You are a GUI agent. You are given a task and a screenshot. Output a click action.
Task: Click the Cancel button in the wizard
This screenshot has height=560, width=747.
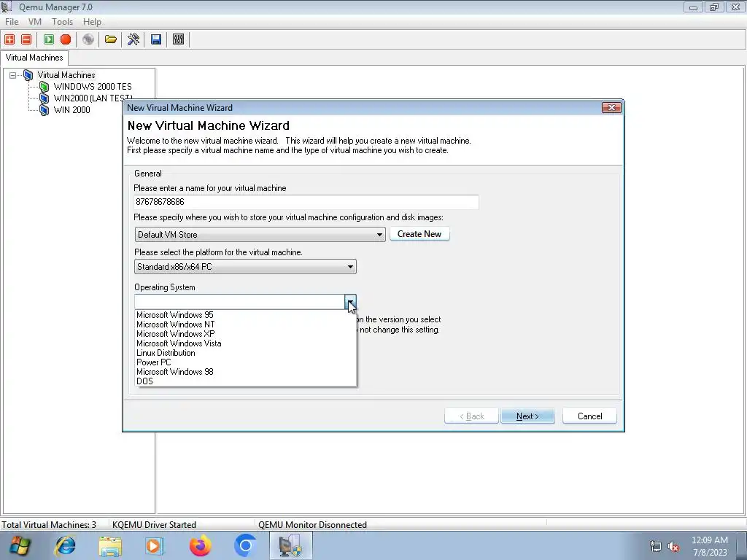coord(589,416)
